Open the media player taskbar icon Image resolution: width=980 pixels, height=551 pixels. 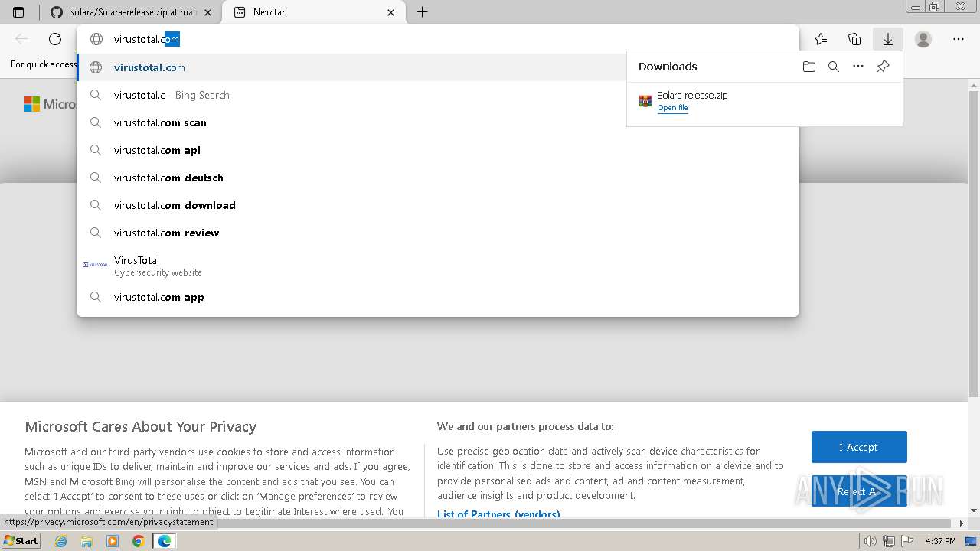pos(113,541)
